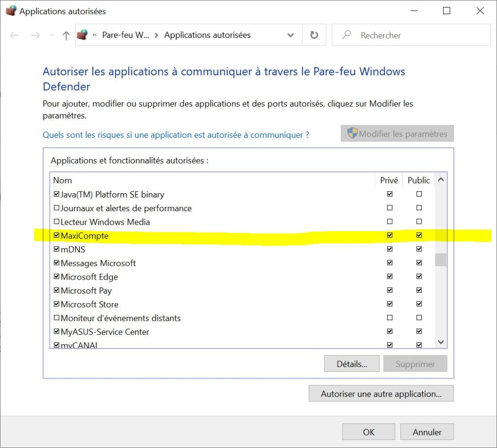497x448 pixels.
Task: Open the risks of allowing an application link
Action: coord(176,135)
